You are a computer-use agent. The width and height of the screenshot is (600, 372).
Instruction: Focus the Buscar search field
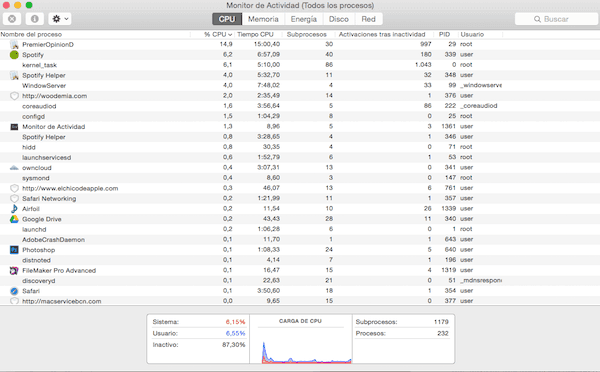coord(556,19)
